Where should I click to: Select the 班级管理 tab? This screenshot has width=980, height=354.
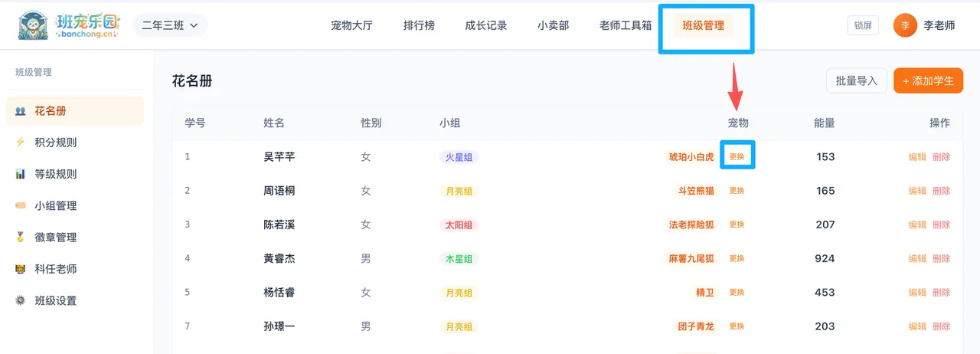pos(703,25)
